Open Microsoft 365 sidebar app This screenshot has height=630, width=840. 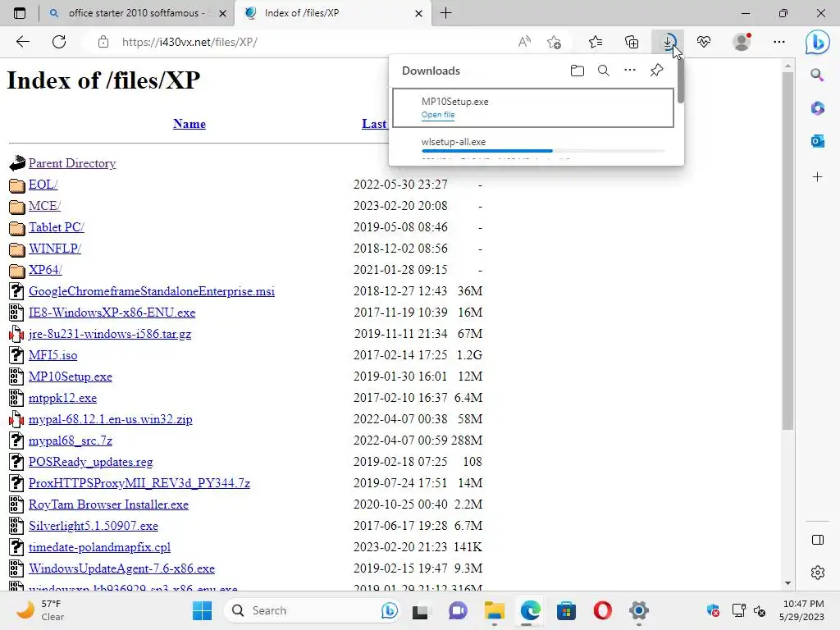[817, 108]
